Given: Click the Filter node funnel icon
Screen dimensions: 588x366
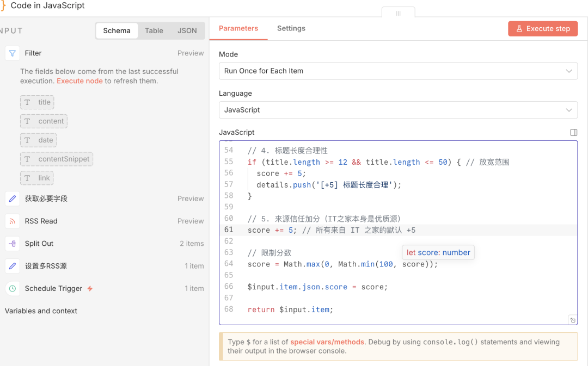Looking at the screenshot, I should click(x=13, y=53).
